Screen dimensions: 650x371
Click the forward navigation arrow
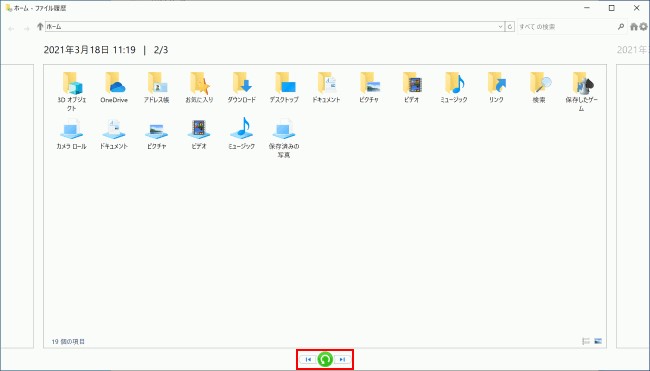click(x=27, y=28)
